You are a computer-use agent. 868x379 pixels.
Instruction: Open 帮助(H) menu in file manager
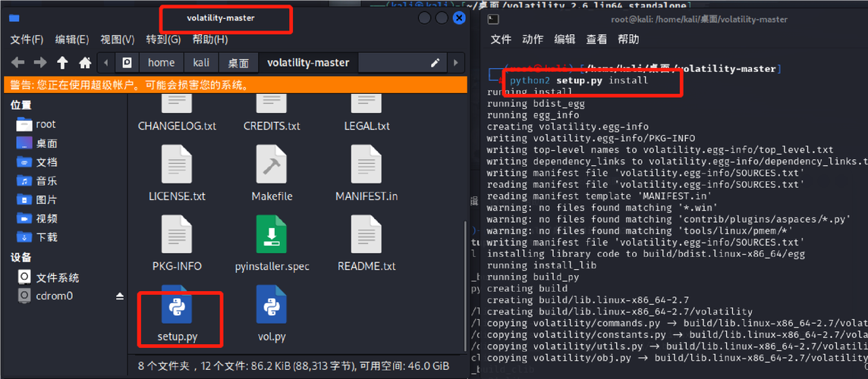(210, 40)
